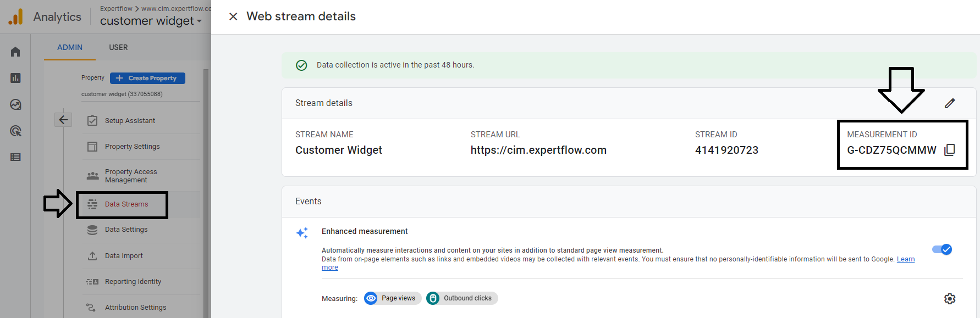Go to Home in left sidebar
980x318 pixels.
pyautogui.click(x=15, y=52)
